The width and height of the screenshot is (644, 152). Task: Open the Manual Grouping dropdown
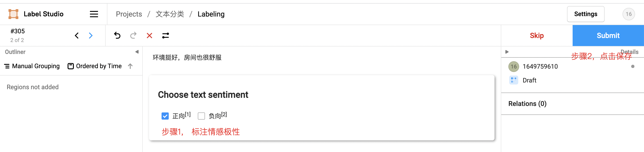pos(32,66)
